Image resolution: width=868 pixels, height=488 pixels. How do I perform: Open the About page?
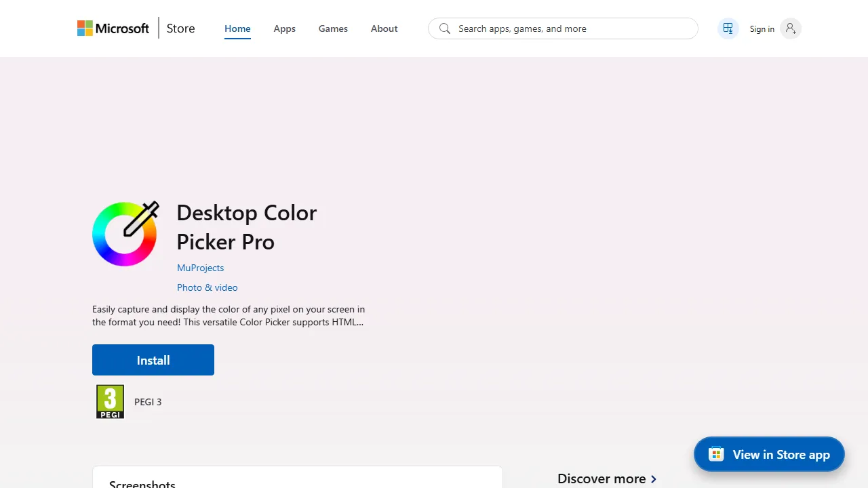pyautogui.click(x=384, y=28)
